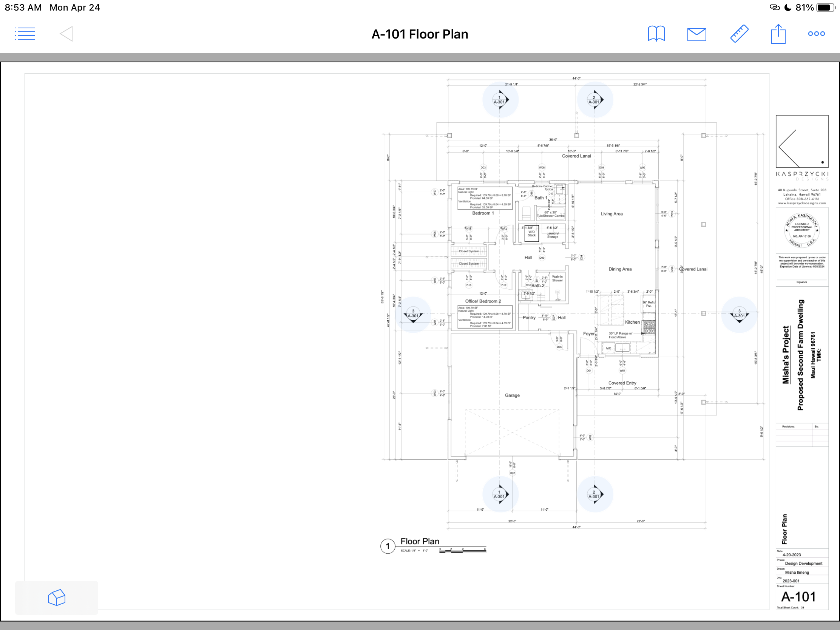Open the bookmarks book icon
This screenshot has width=840, height=630.
coord(656,34)
